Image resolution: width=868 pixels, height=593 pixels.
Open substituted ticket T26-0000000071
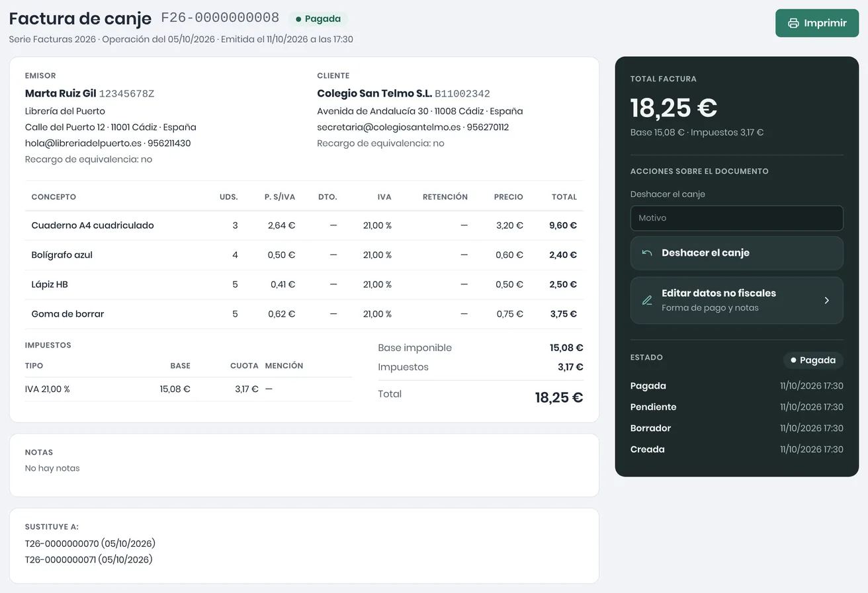point(89,560)
